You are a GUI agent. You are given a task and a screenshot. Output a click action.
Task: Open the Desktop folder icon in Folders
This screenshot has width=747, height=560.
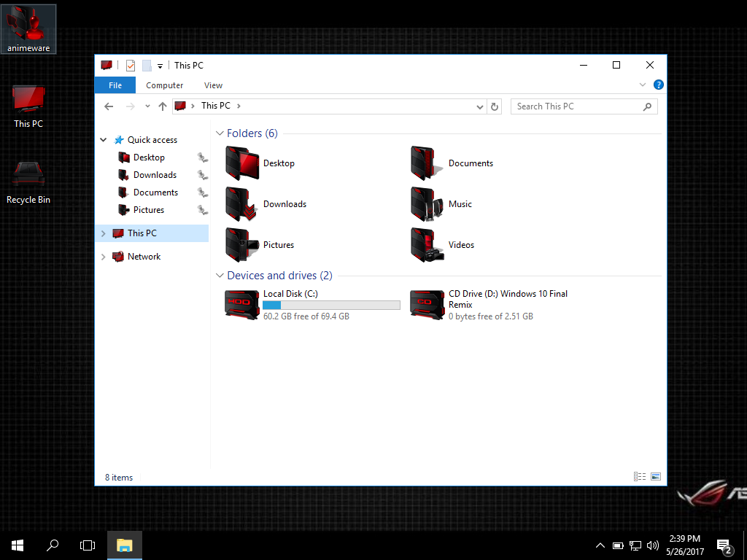(x=242, y=163)
